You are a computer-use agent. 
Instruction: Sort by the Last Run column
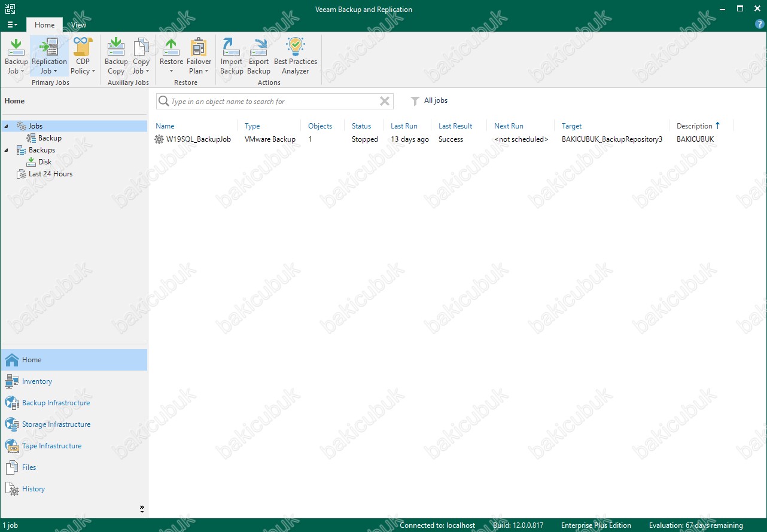404,126
